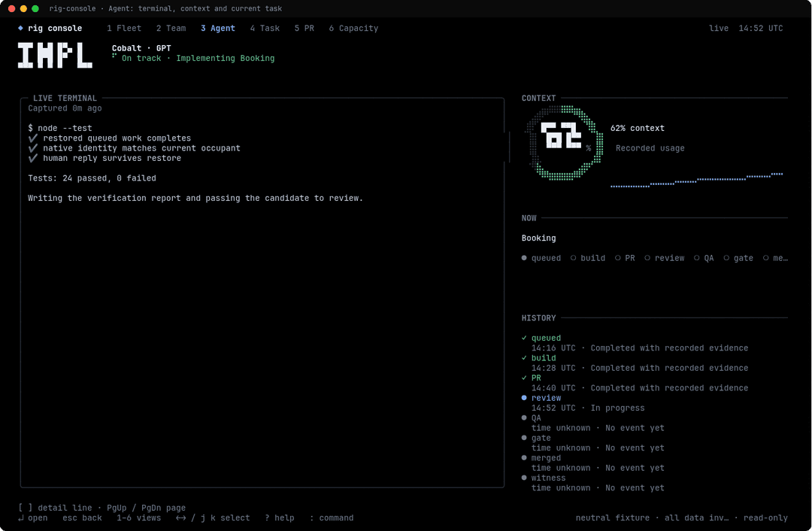Click the grey dot beside merged in History
This screenshot has width=812, height=531.
tap(524, 458)
